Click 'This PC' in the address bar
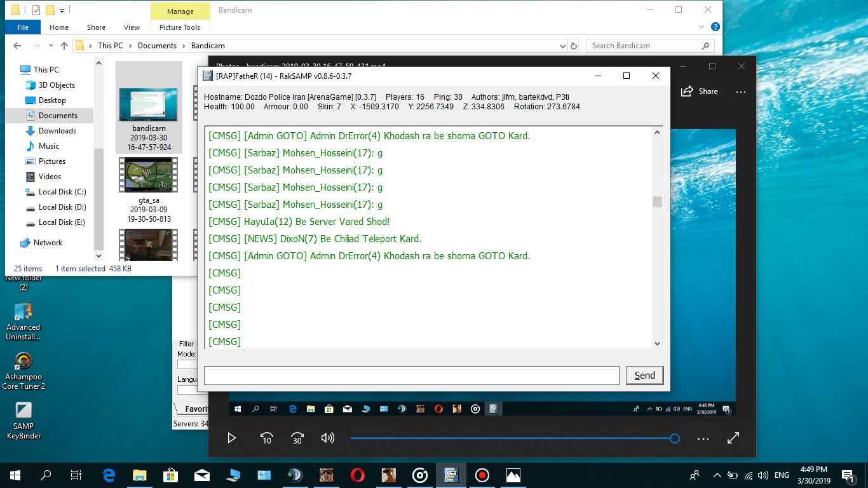 (111, 46)
